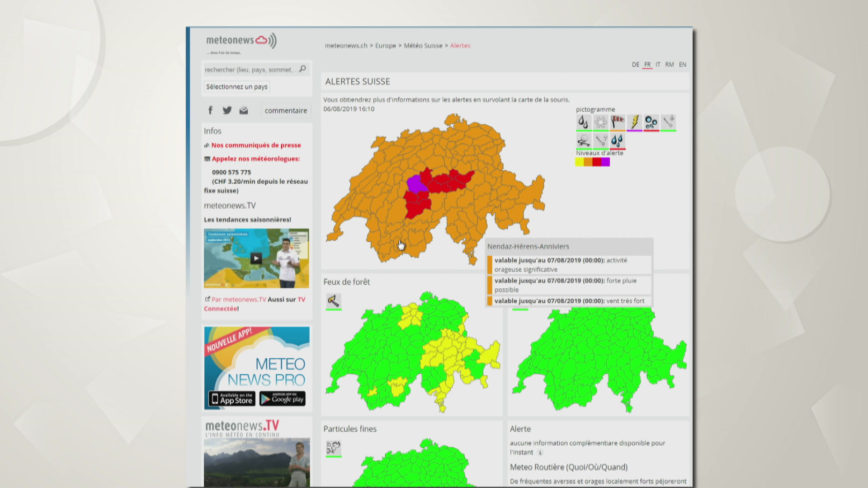868x488 pixels.
Task: Click the hail pictogram
Action: [x=651, y=122]
